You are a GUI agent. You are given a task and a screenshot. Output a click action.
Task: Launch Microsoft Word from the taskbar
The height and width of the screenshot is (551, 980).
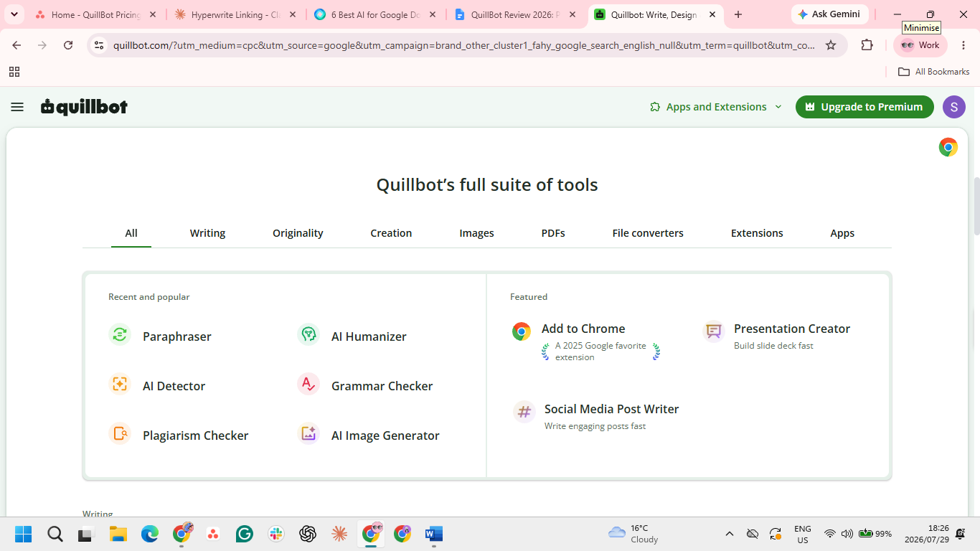pos(434,534)
